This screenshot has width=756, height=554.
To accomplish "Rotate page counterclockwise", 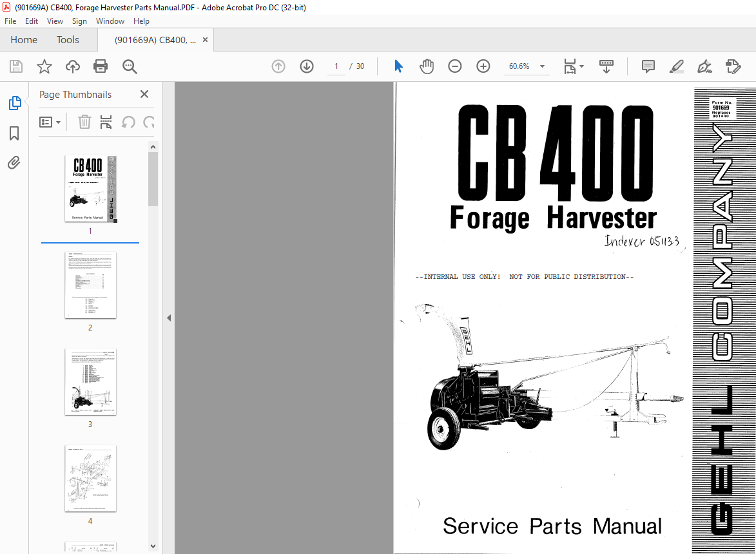I will coord(128,122).
